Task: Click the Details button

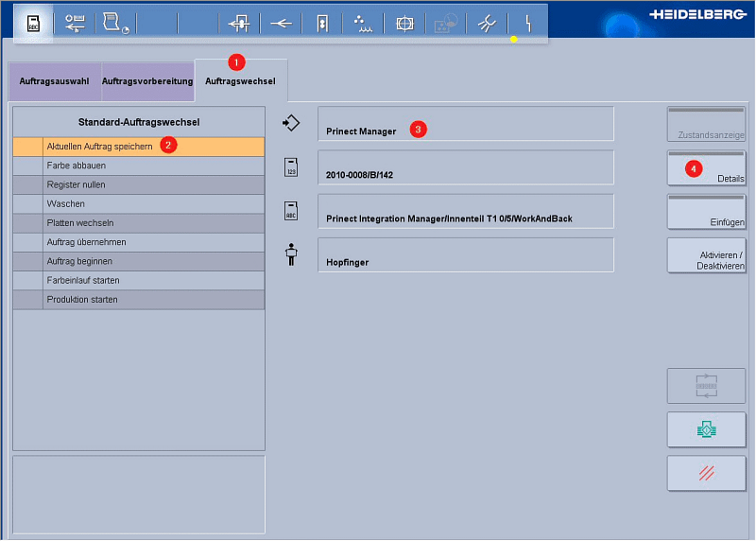Action: point(706,168)
